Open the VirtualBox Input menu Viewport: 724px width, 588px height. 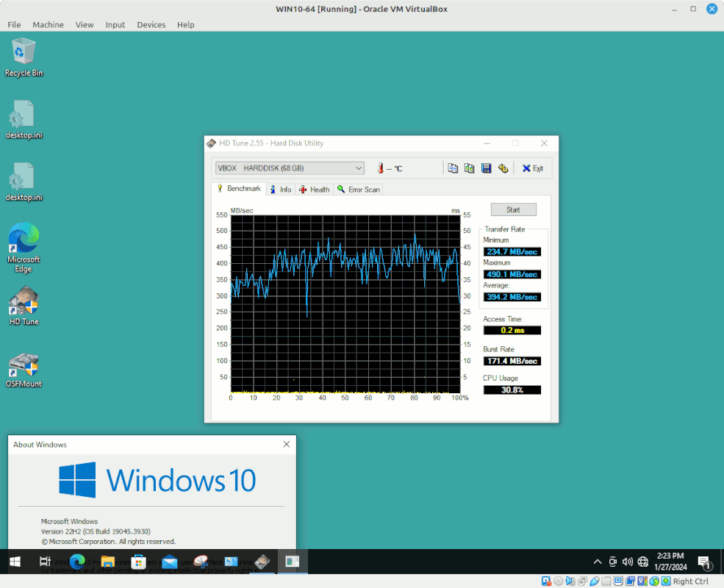[115, 24]
